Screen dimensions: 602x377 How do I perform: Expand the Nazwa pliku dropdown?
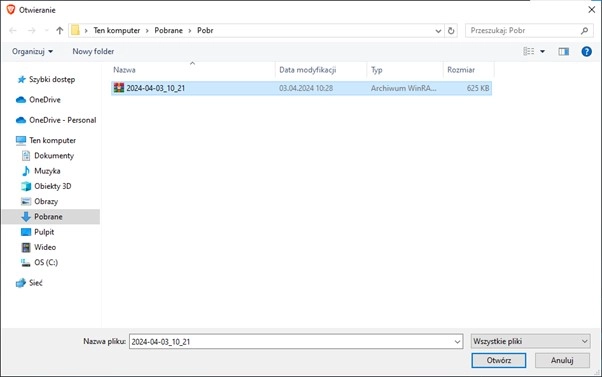pos(457,341)
